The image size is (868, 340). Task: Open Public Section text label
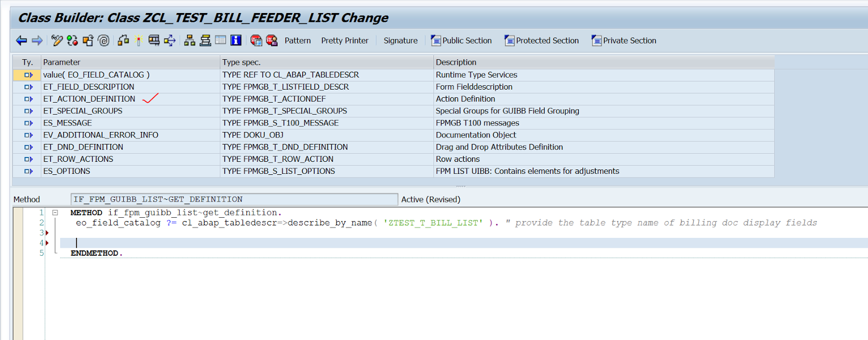(467, 40)
